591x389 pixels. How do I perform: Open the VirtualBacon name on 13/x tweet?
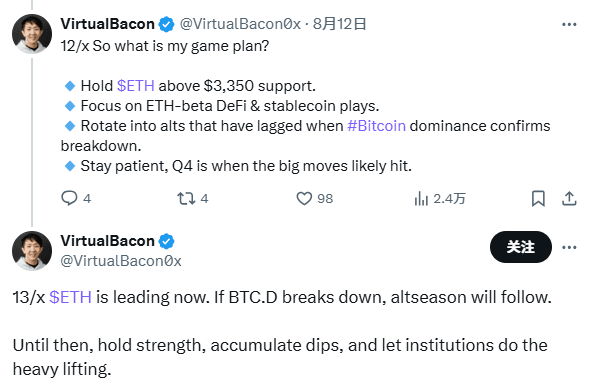(x=107, y=241)
